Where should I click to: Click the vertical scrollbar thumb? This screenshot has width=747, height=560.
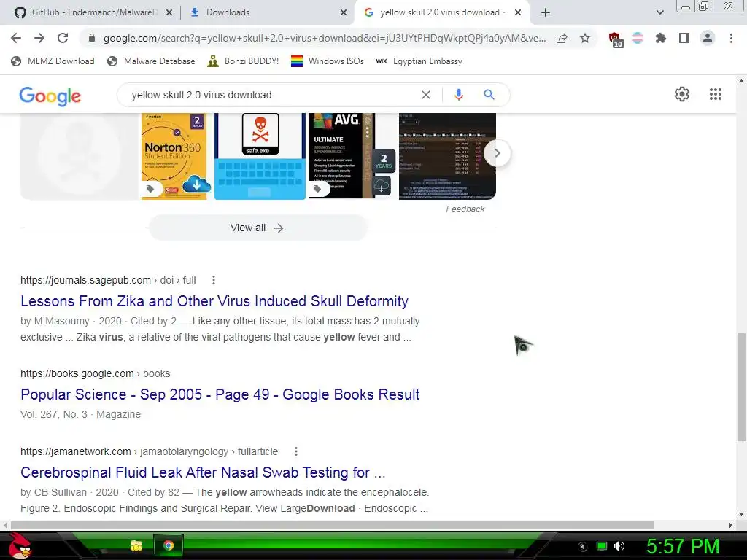pyautogui.click(x=741, y=387)
